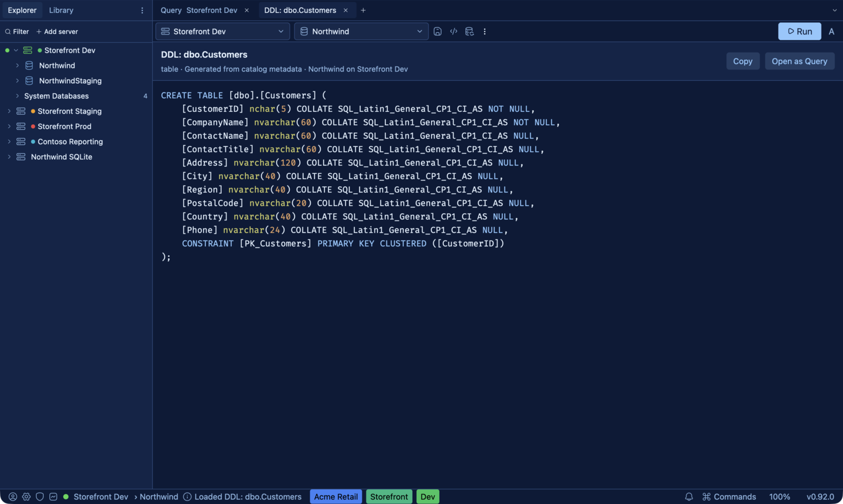
Task: Click Storefront Prod server icon
Action: click(21, 126)
